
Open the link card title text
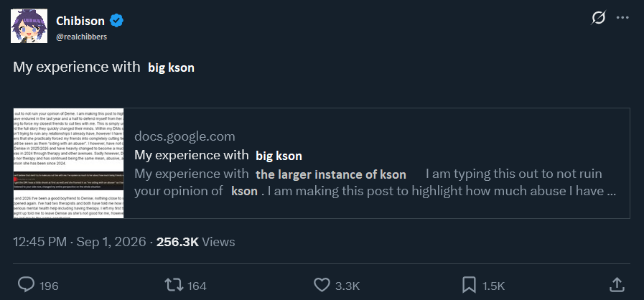[x=218, y=155]
